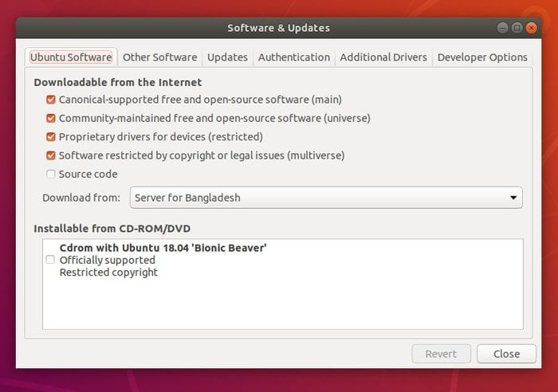Click the 'Installable from CD-ROM/DVD' heading
558x392 pixels.
coord(112,229)
